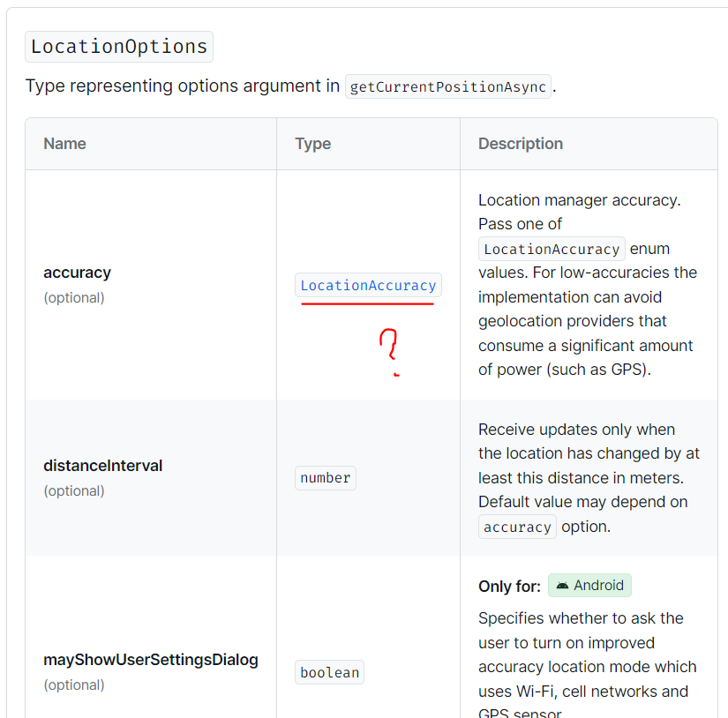
Task: Click the Android platform badge
Action: pyautogui.click(x=589, y=586)
